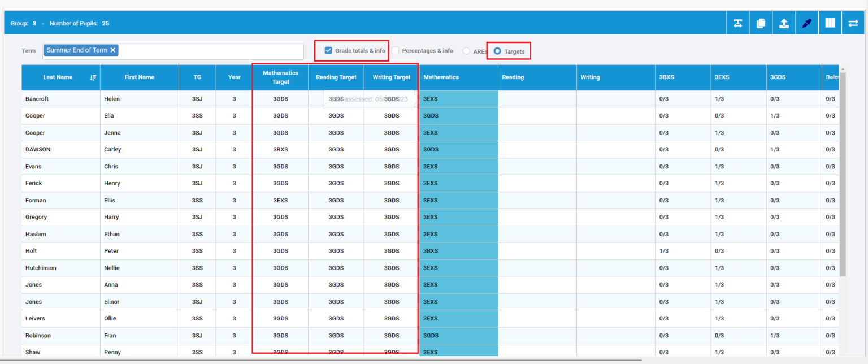Click the copy data icon
The width and height of the screenshot is (868, 364).
(761, 23)
